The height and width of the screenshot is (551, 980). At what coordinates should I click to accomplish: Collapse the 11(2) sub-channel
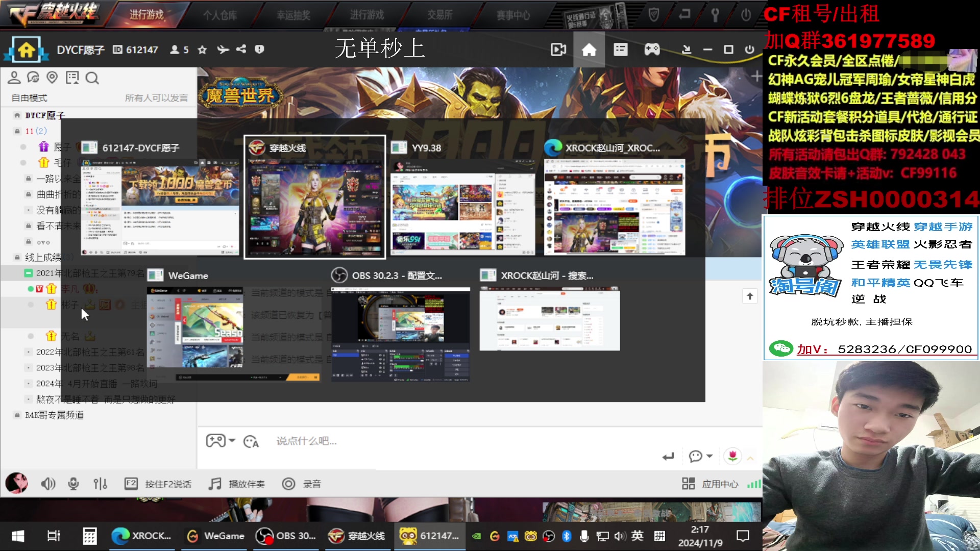[x=17, y=131]
